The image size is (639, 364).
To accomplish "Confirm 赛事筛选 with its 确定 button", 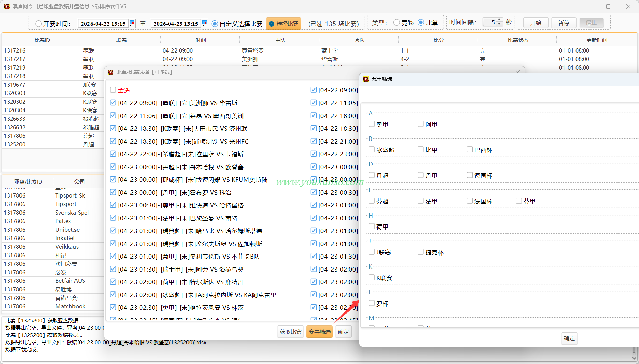I will tap(569, 338).
